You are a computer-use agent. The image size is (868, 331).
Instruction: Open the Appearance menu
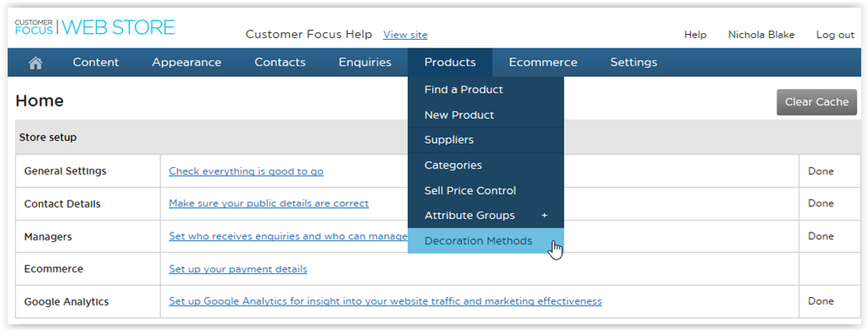coord(186,62)
